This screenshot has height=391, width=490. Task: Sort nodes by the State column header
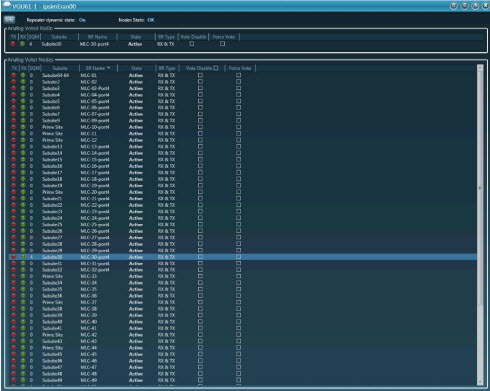click(136, 68)
